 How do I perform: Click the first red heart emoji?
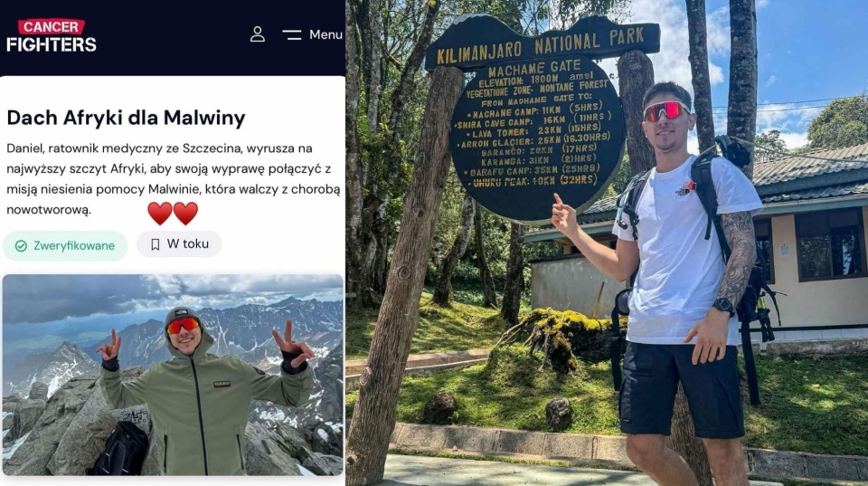pos(159,214)
